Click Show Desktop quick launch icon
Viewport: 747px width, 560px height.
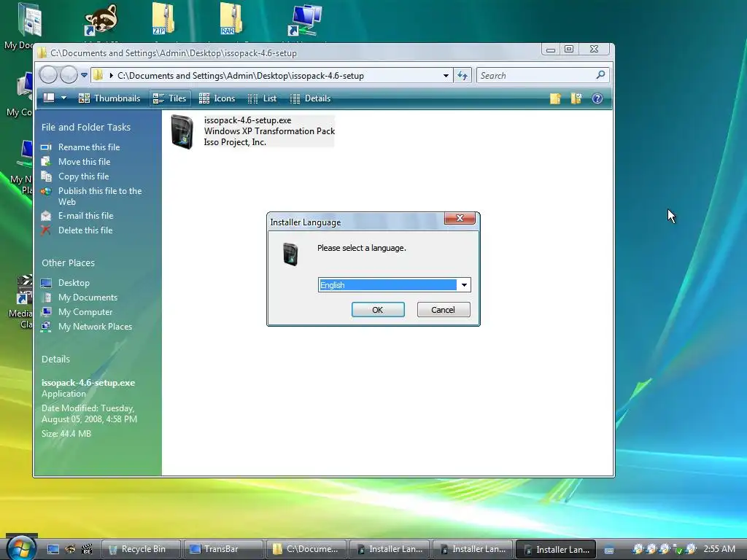pos(53,550)
